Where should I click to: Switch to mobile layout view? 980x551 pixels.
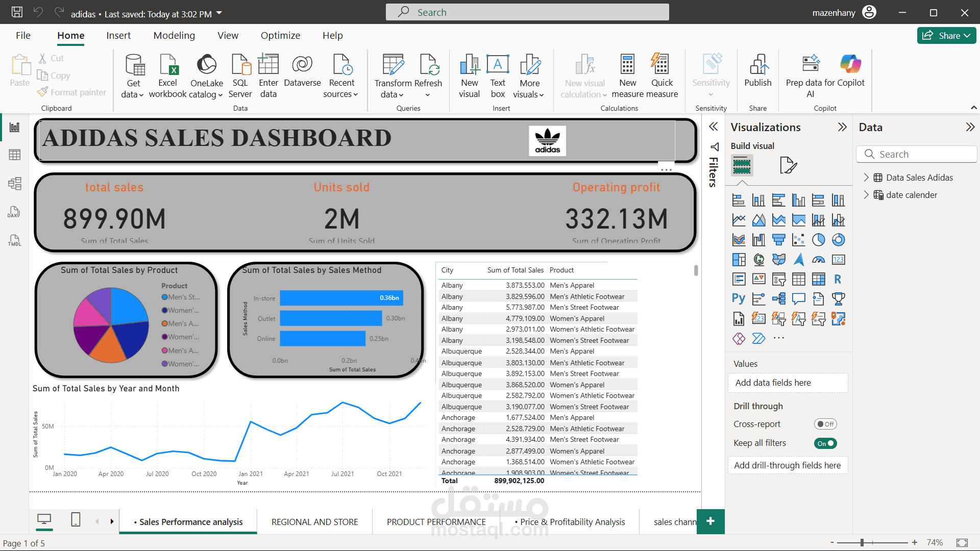pyautogui.click(x=76, y=520)
